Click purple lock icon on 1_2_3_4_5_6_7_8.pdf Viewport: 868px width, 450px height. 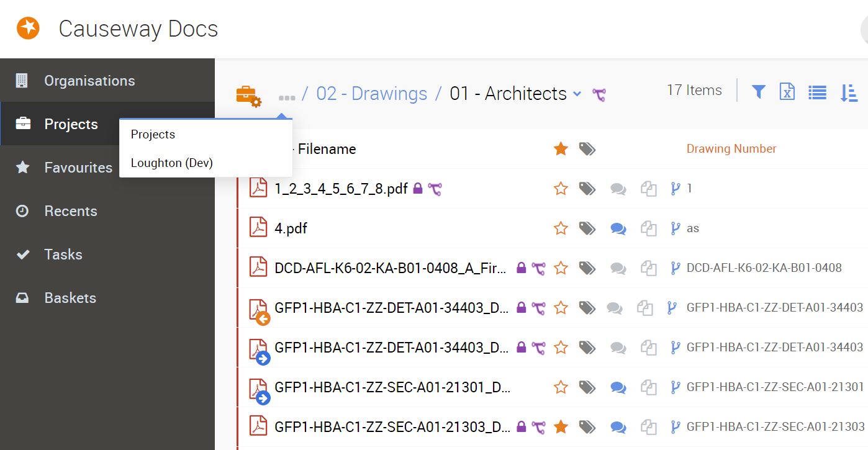click(x=418, y=189)
